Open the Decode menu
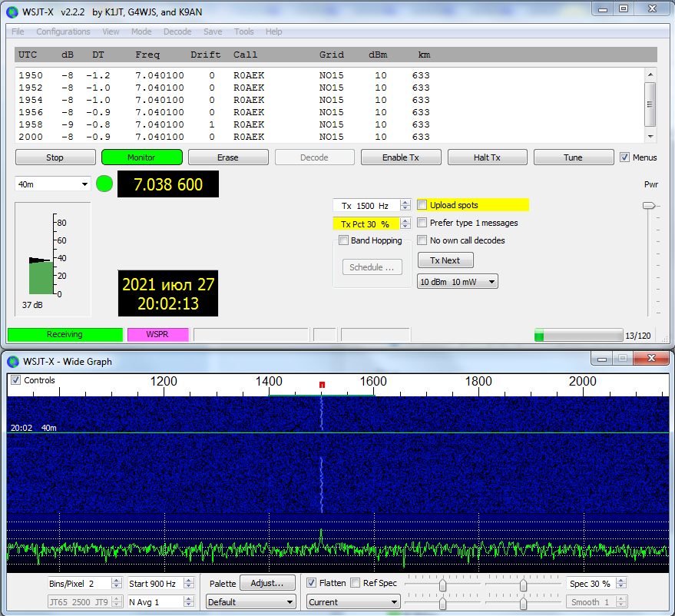 [x=177, y=31]
